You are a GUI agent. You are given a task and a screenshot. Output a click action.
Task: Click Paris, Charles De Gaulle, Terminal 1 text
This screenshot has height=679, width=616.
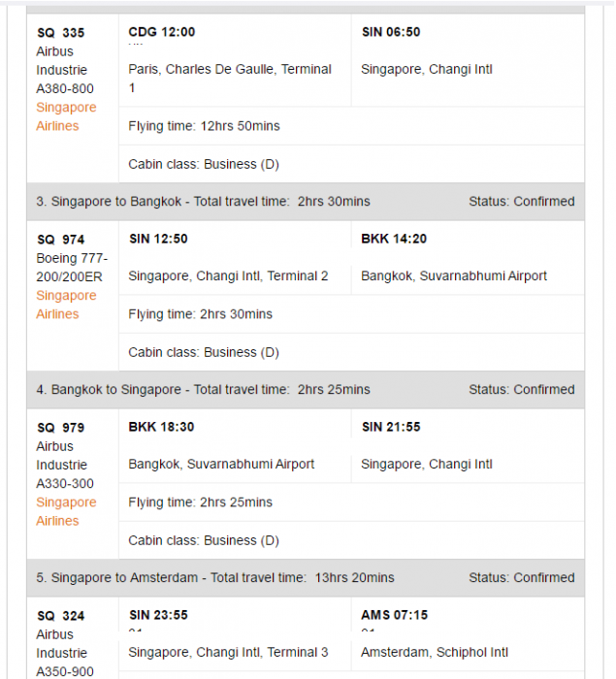(x=229, y=79)
